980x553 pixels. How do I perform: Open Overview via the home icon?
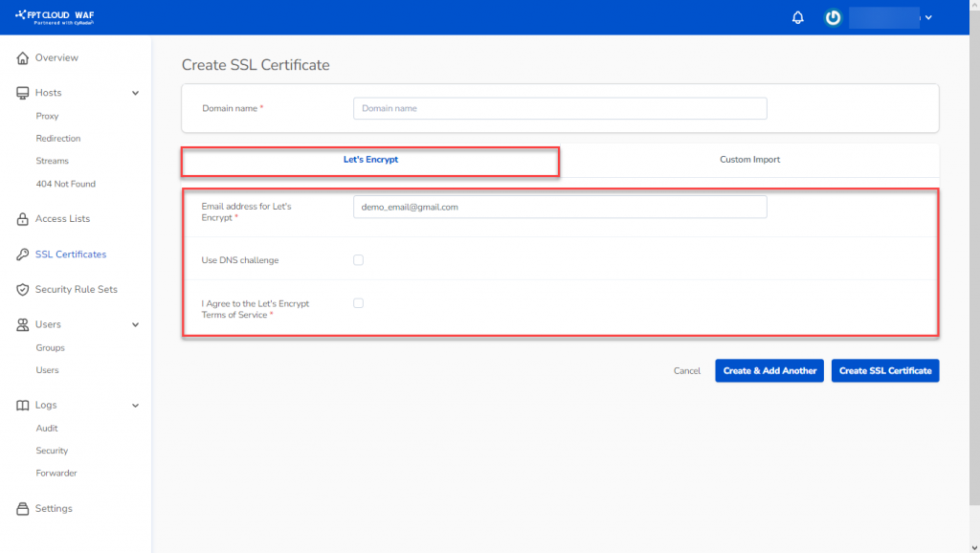click(23, 58)
